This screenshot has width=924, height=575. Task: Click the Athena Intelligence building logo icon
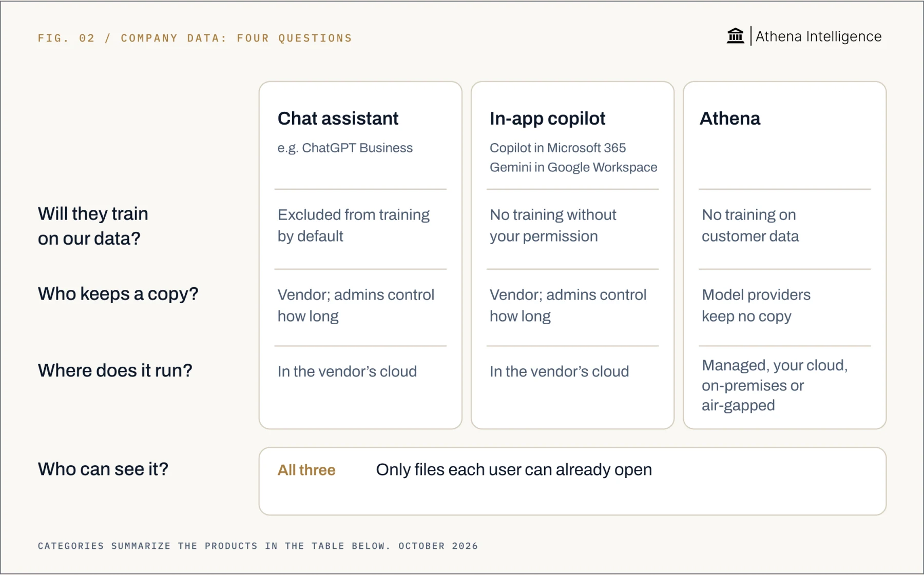tap(735, 36)
